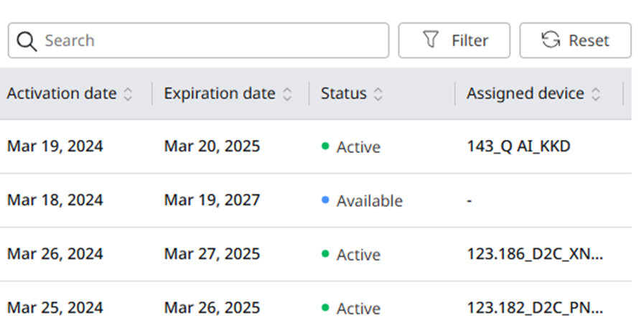Sort by Assigned device arrows

click(595, 94)
